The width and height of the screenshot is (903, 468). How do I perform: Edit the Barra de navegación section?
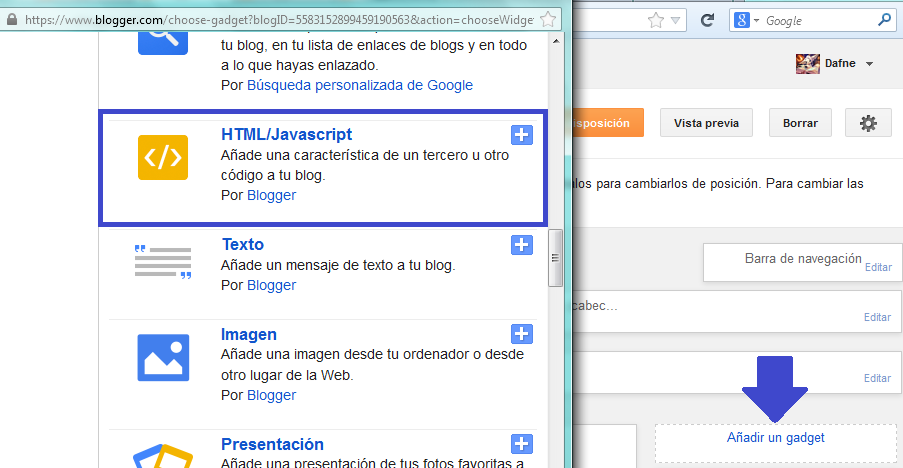point(878,267)
